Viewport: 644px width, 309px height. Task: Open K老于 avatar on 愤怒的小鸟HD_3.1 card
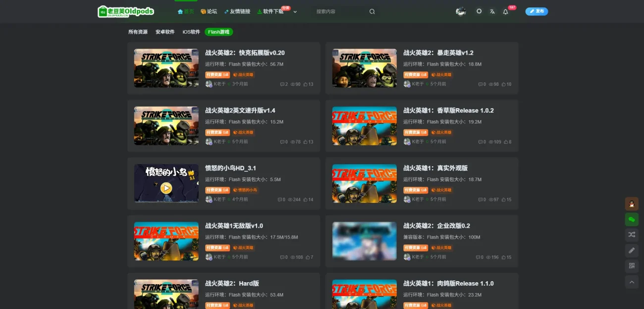coord(209,199)
